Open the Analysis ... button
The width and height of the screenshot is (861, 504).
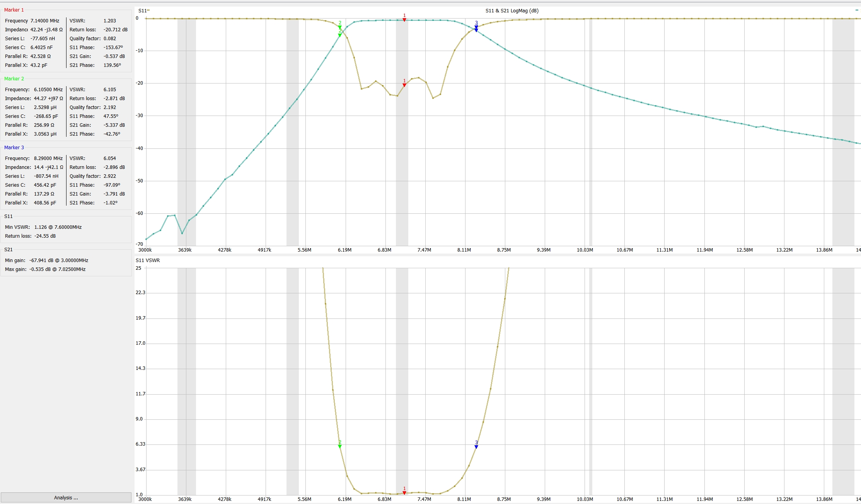(66, 497)
